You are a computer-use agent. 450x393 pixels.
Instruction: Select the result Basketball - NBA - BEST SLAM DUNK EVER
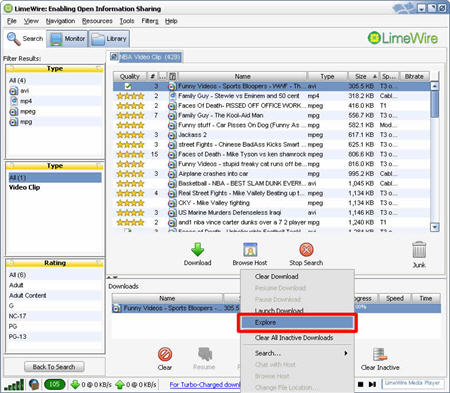click(x=271, y=184)
